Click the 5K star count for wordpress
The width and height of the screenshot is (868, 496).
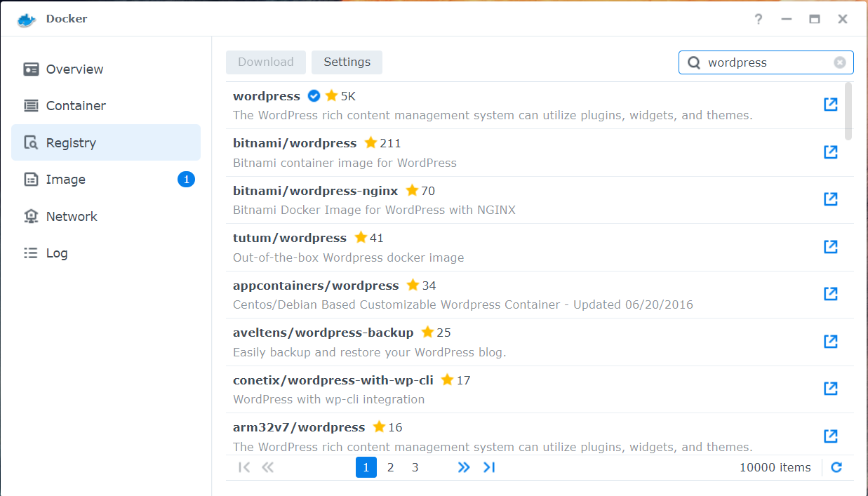(348, 96)
